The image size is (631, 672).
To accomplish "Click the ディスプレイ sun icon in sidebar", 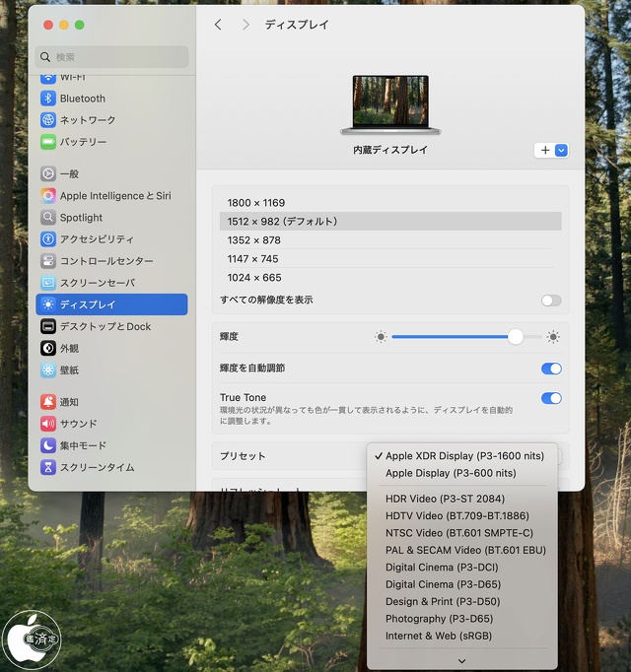I will tap(48, 304).
